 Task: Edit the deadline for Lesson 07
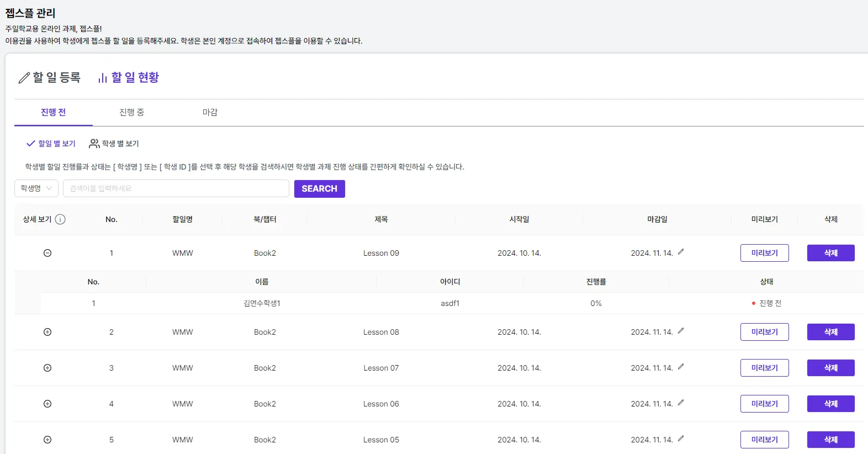click(x=681, y=367)
